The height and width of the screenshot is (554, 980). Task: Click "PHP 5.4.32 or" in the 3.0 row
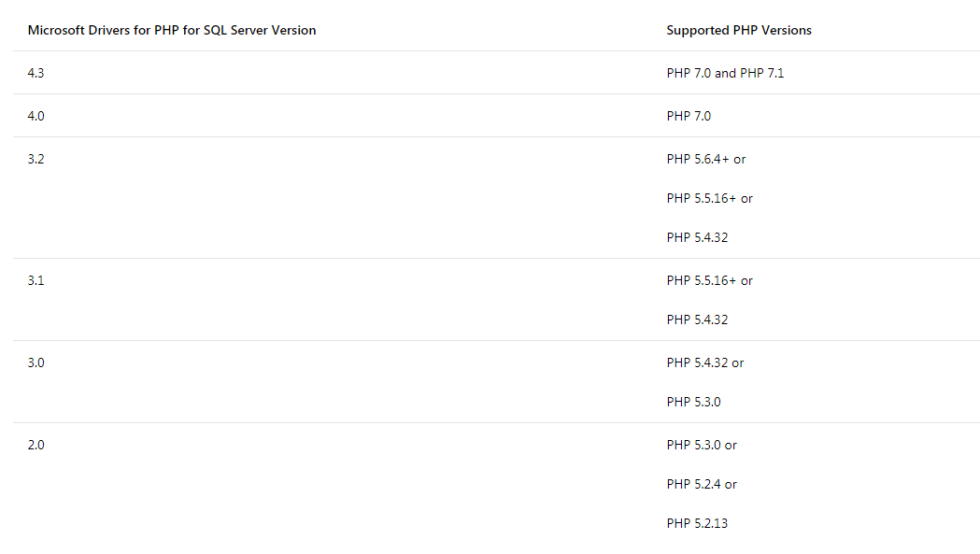pos(705,362)
